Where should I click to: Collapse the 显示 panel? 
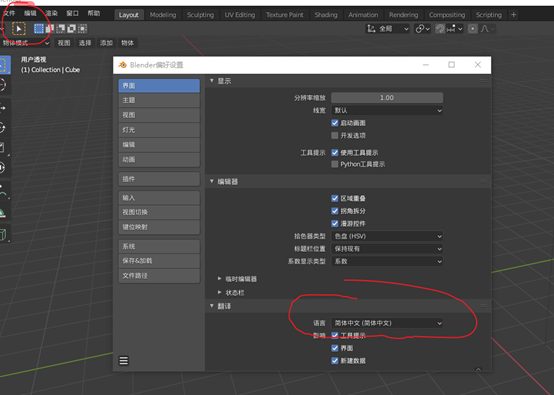point(212,81)
